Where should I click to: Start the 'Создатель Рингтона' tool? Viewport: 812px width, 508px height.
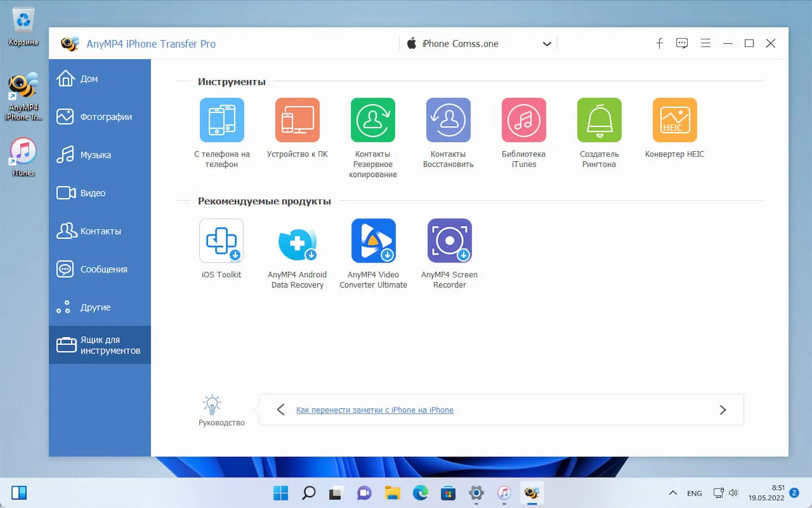pos(599,120)
